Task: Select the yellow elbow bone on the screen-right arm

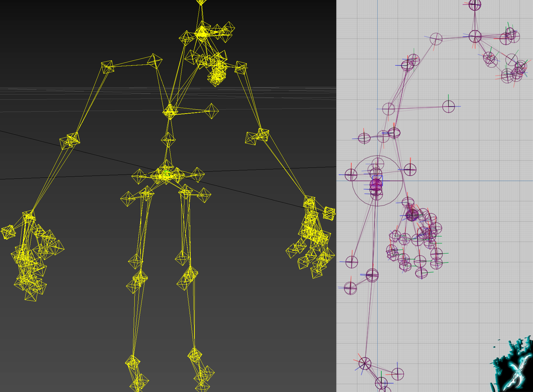Action: (x=258, y=136)
